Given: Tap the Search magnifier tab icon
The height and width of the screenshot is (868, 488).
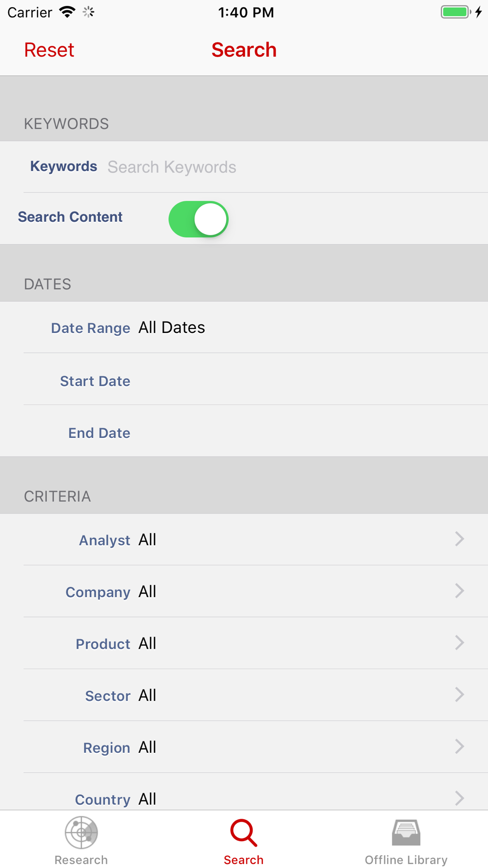Looking at the screenshot, I should click(x=244, y=833).
